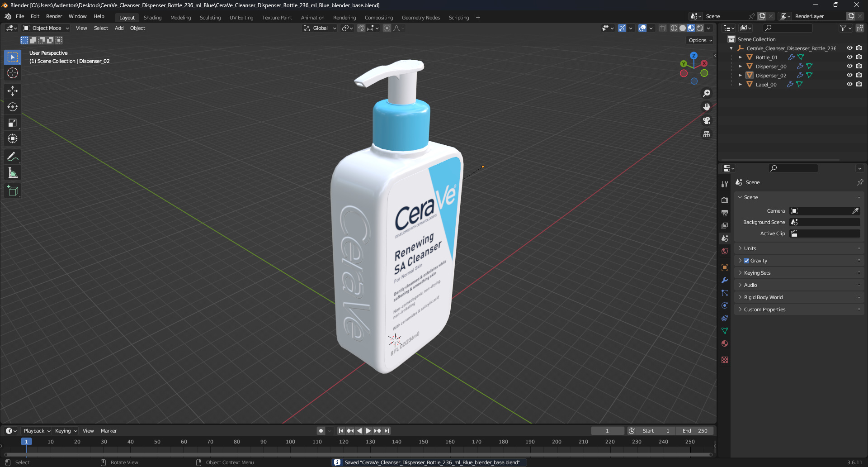Uncheck the Gravity checkbox

(x=746, y=261)
